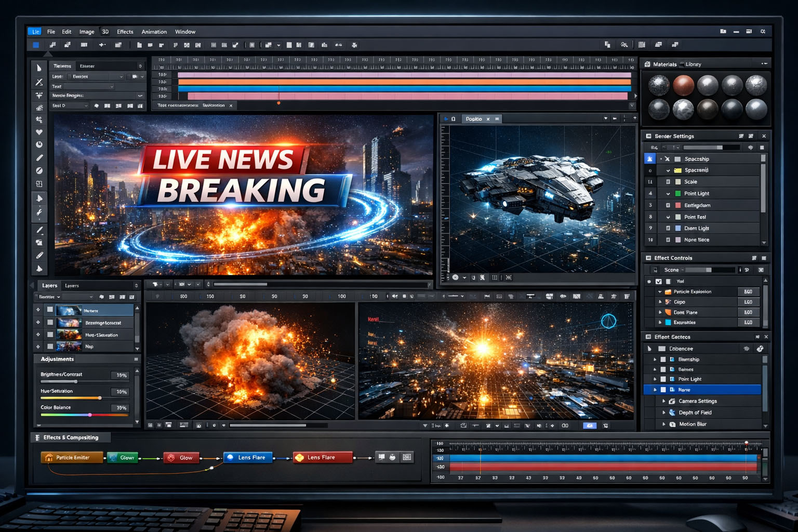
Task: Click the blue Lens Flare node
Action: tap(247, 458)
